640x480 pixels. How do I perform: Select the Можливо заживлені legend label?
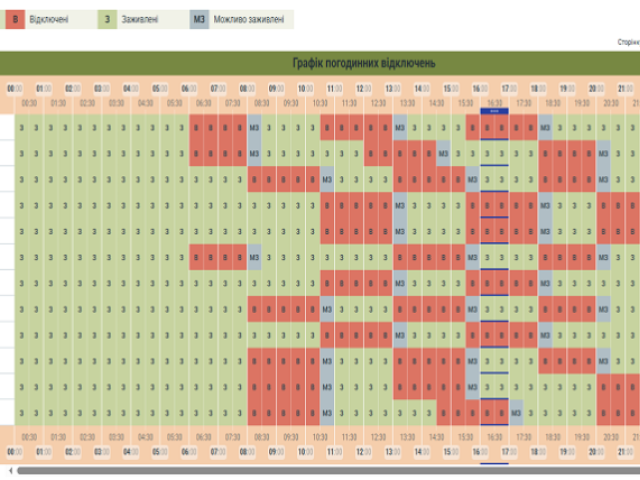coord(249,20)
